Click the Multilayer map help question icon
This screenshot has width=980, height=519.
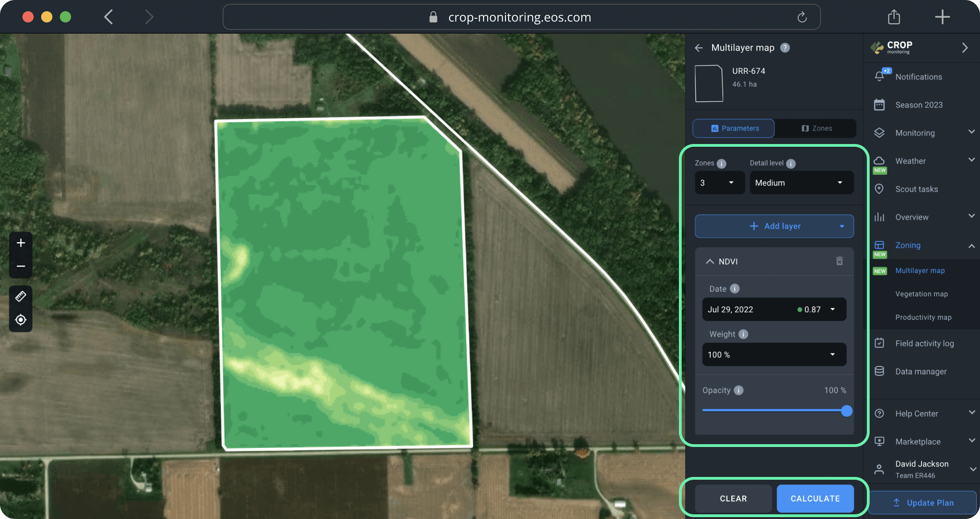pos(785,47)
